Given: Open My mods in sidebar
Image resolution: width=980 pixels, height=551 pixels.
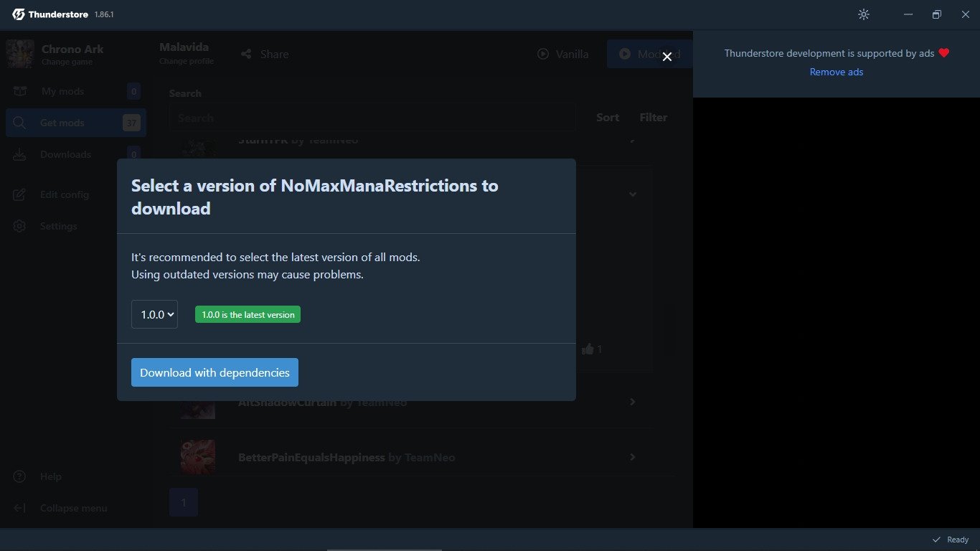Looking at the screenshot, I should tap(75, 91).
